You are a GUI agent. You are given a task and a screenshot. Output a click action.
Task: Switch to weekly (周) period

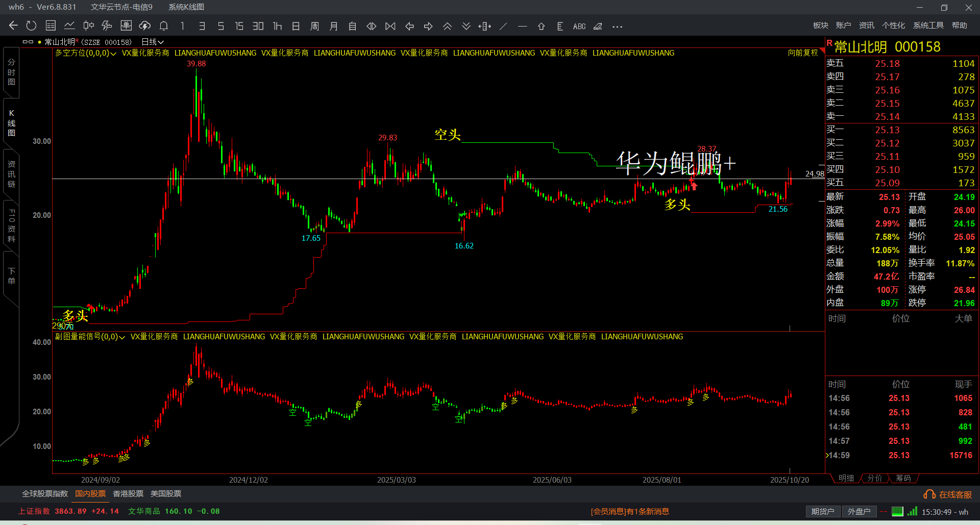314,26
